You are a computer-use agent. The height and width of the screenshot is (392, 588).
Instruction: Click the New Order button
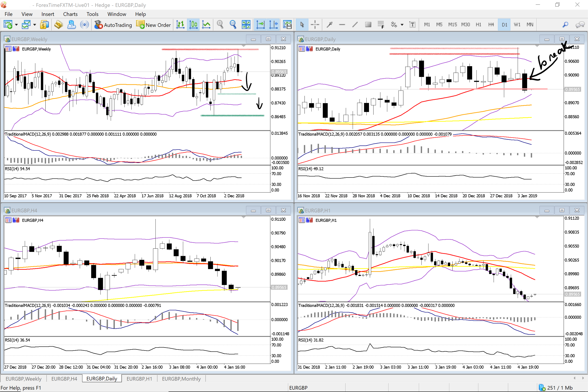tap(153, 25)
